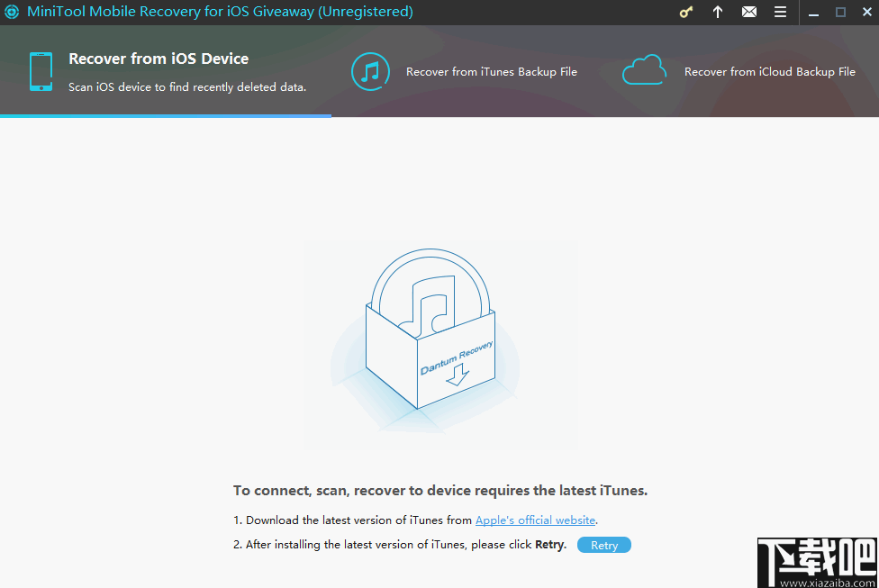Click the blue progress bar under active tab
Screen dimensions: 879x588
(166, 117)
